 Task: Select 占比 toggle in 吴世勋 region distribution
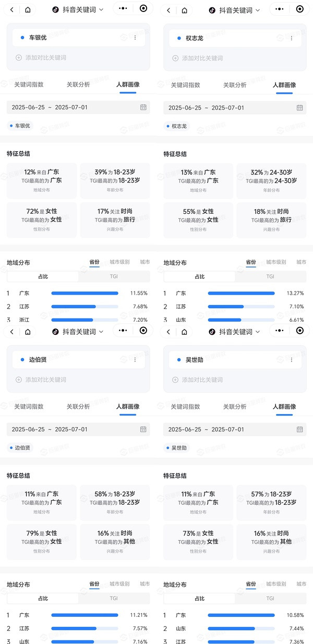tap(199, 598)
